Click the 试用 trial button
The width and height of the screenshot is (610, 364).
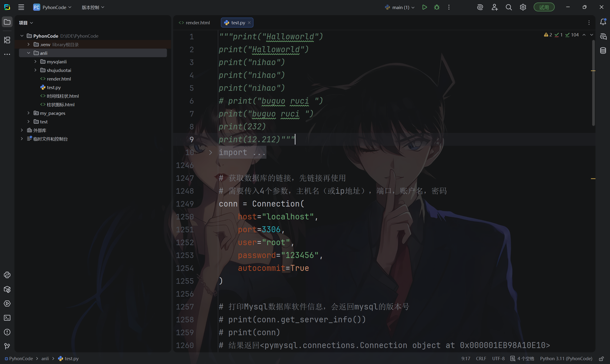point(544,7)
